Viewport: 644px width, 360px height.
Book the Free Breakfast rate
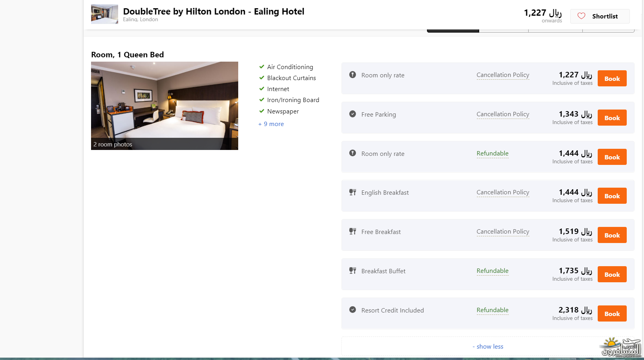click(612, 235)
